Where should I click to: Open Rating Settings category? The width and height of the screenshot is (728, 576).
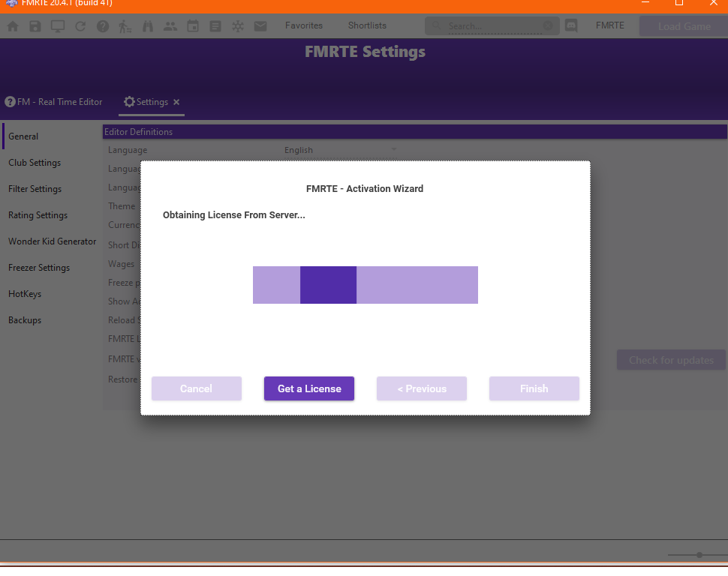pos(38,215)
